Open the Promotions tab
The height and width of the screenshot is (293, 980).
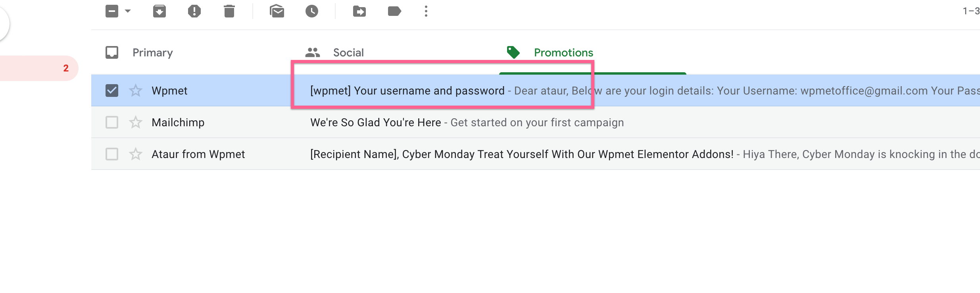(x=563, y=52)
